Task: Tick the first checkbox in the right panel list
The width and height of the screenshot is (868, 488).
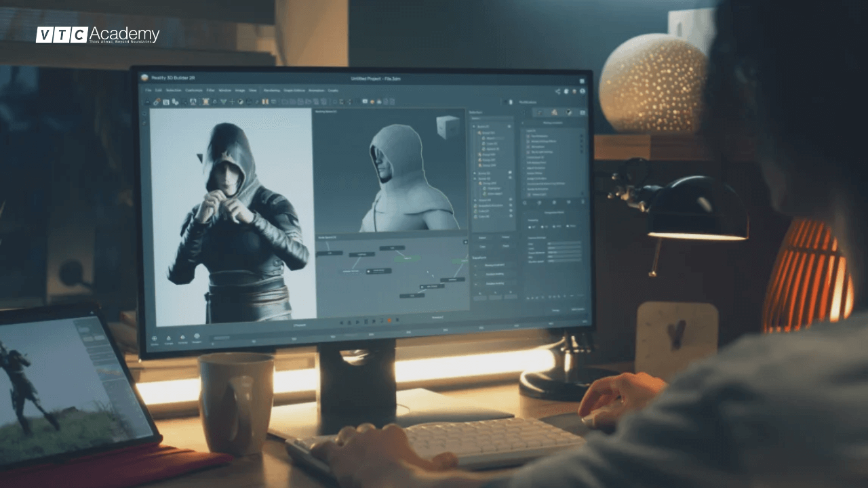Action: (x=528, y=136)
